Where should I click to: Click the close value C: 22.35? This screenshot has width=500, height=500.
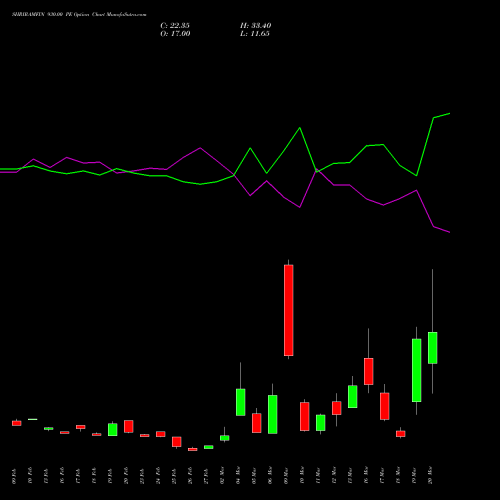point(175,26)
